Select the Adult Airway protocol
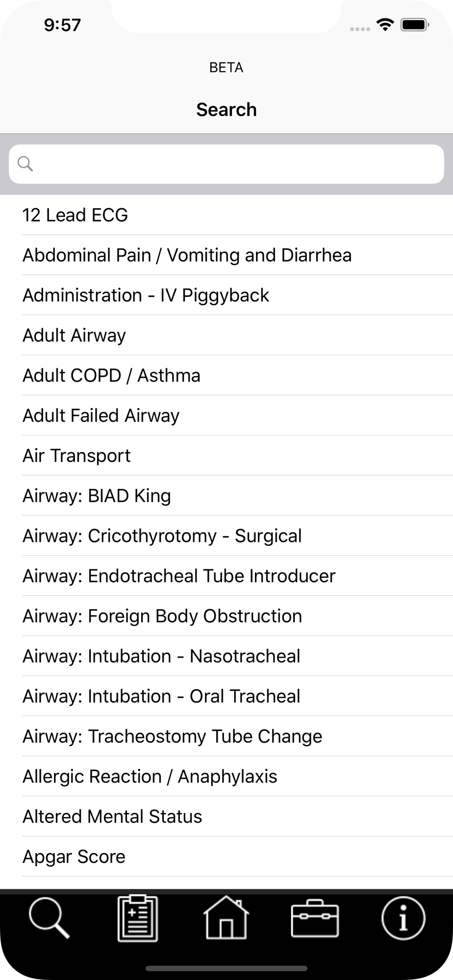453x980 pixels. click(226, 335)
